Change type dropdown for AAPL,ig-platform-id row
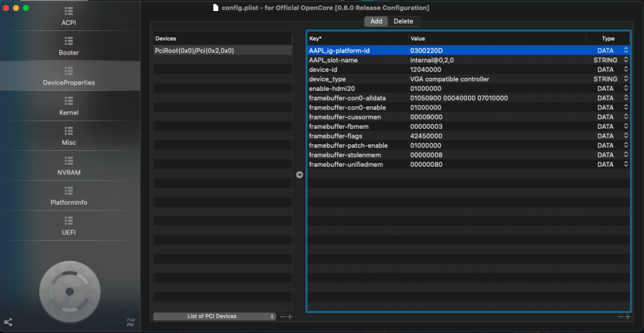644x333 pixels. tap(626, 50)
